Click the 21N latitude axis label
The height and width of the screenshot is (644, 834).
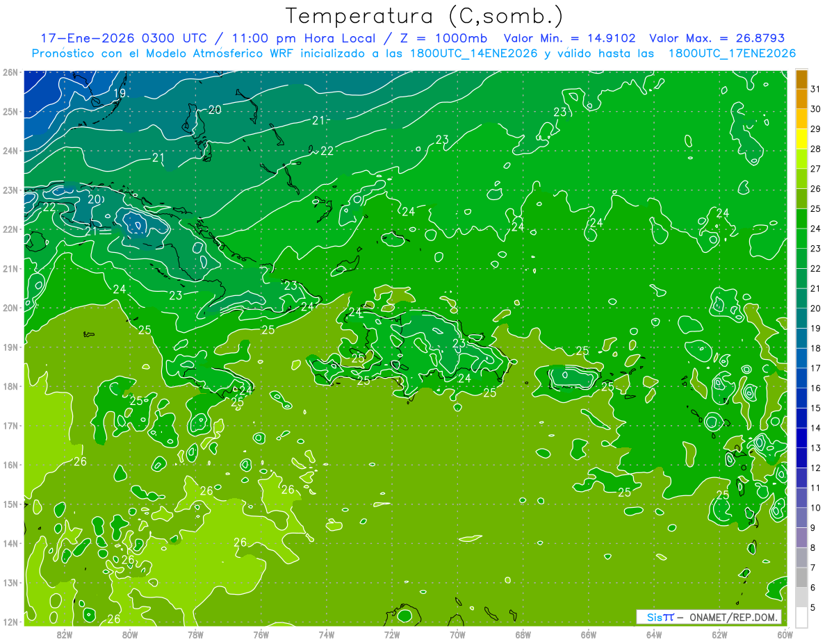coord(10,269)
